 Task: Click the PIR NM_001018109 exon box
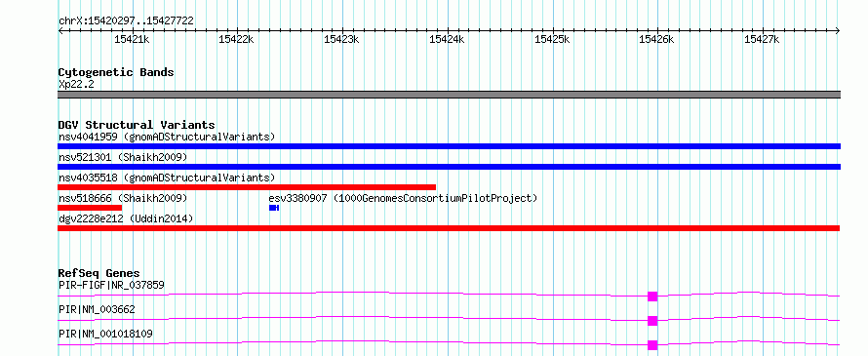(652, 345)
